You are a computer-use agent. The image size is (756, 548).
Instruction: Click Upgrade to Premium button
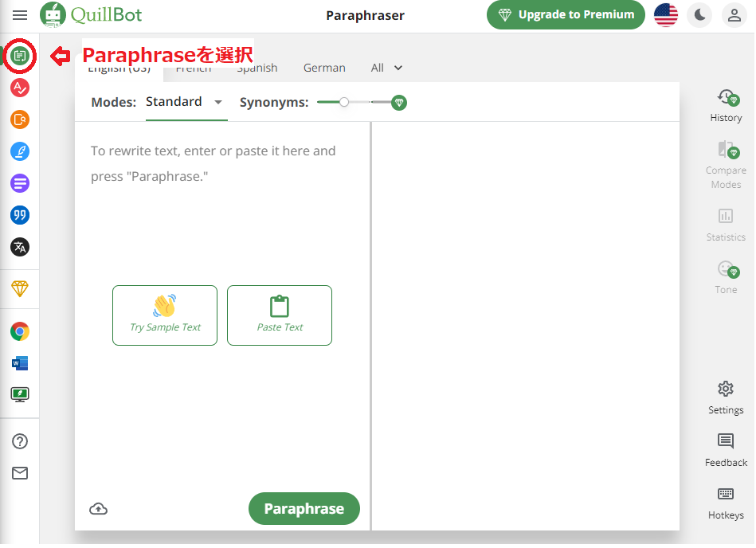click(x=566, y=14)
